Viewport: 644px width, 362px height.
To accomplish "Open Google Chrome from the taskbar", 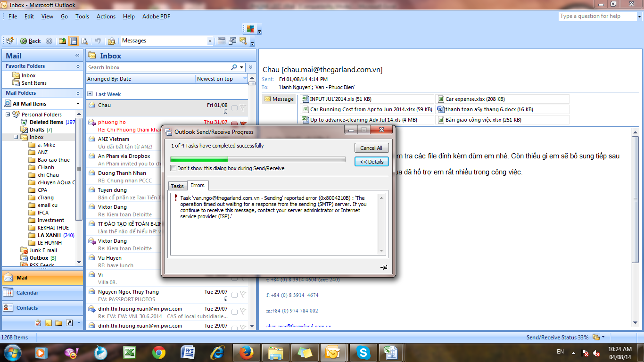I will [x=159, y=352].
